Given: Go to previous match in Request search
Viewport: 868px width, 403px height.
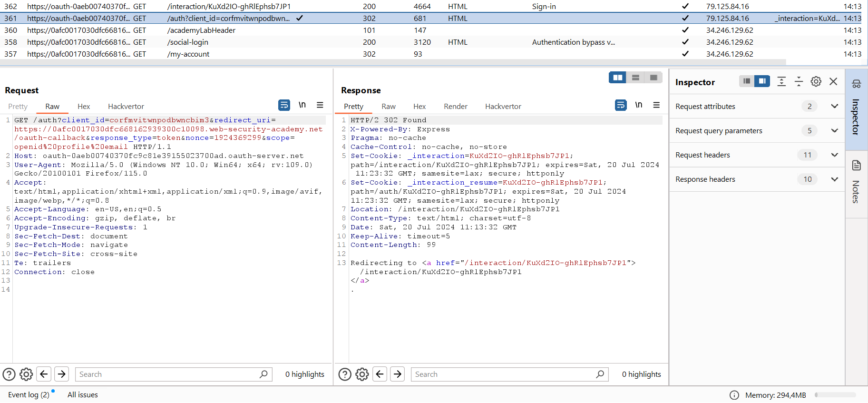Looking at the screenshot, I should coord(44,374).
